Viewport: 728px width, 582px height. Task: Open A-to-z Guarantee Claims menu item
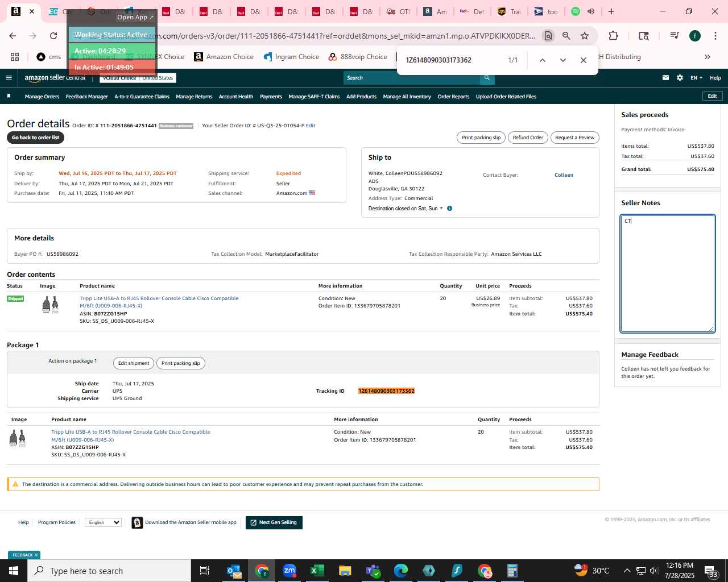point(142,97)
